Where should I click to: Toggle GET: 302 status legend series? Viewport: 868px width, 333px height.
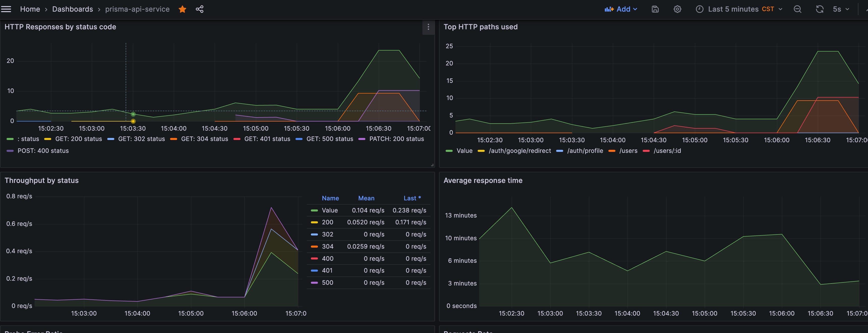click(142, 139)
